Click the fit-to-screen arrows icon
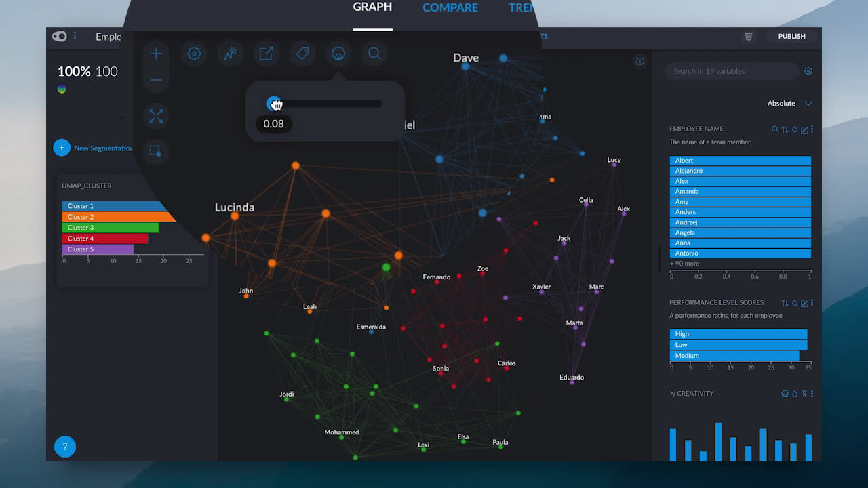Screen dimensions: 868x488 tap(156, 116)
